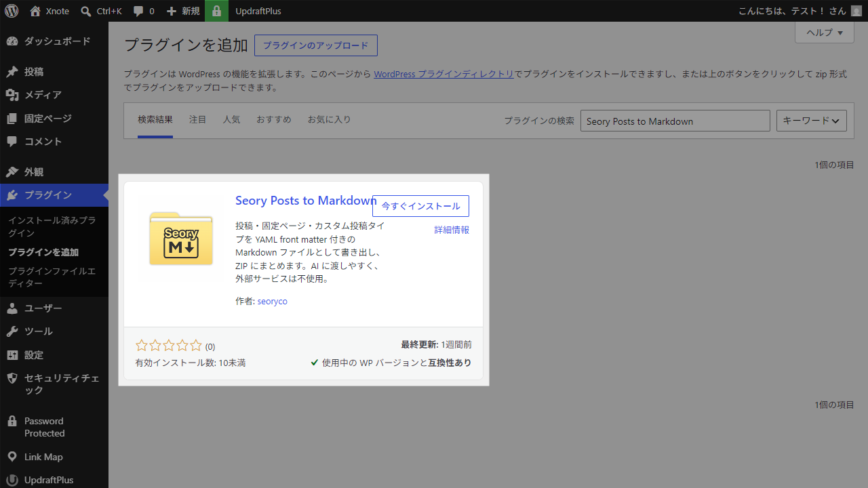Open プラグイン menu in the sidebar

pos(54,195)
